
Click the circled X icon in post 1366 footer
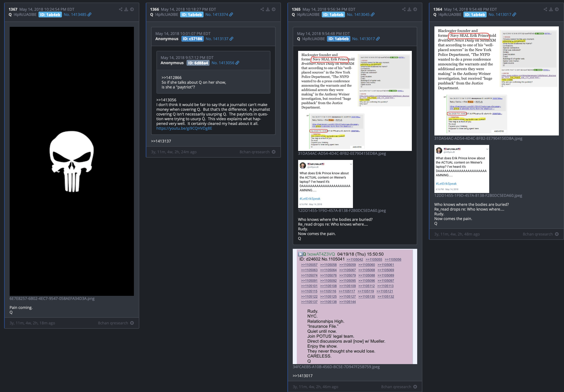pyautogui.click(x=274, y=152)
